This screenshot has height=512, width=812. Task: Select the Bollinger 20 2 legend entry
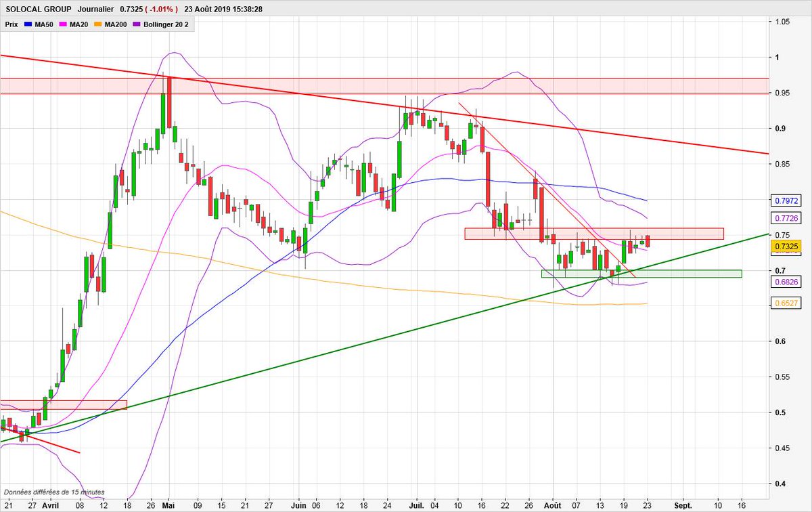(161, 24)
